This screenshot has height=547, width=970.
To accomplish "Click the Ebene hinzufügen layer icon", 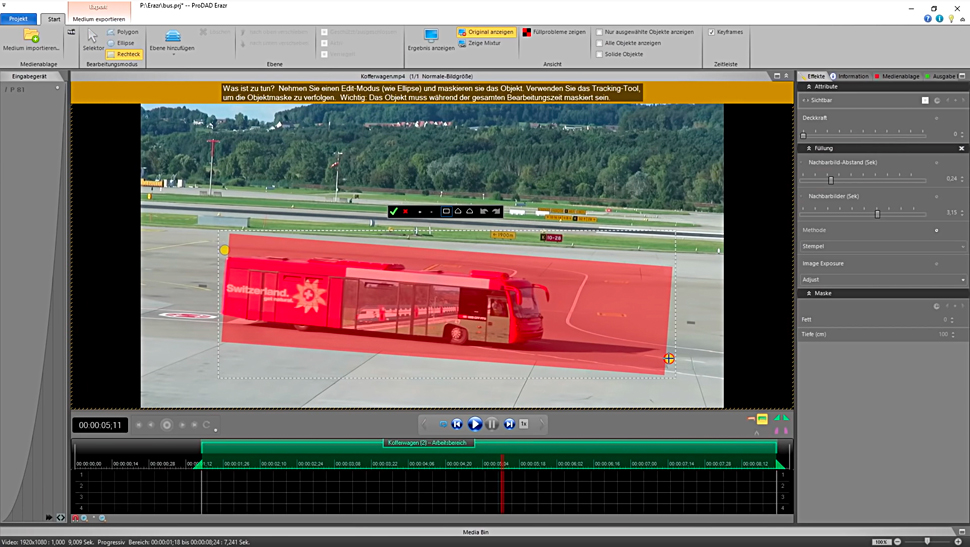I will pyautogui.click(x=172, y=38).
